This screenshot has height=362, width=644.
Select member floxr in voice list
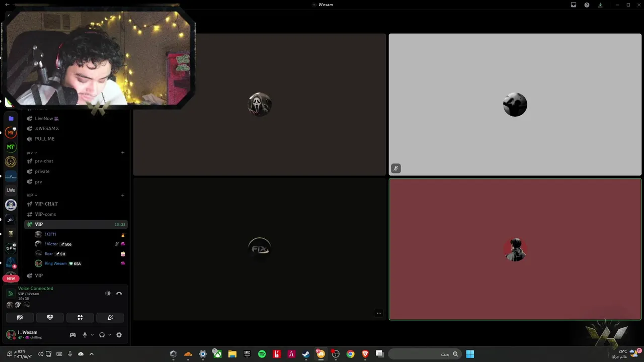coord(79,254)
